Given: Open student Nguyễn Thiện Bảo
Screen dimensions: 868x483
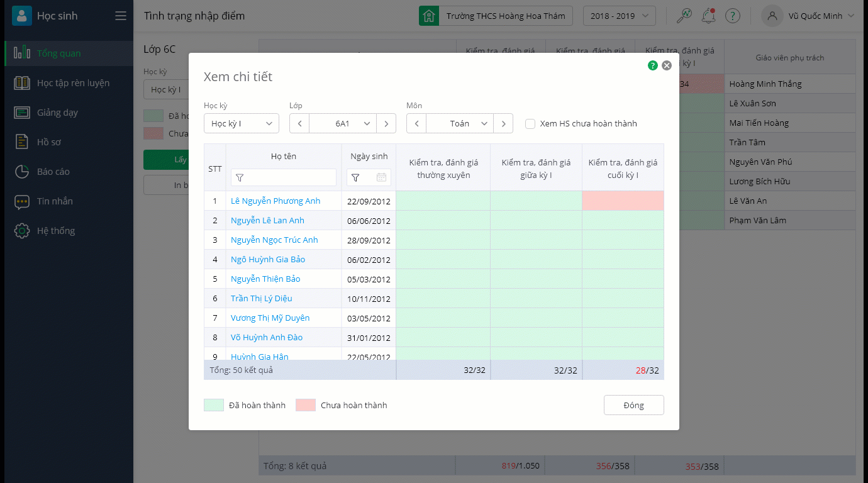Looking at the screenshot, I should [265, 279].
